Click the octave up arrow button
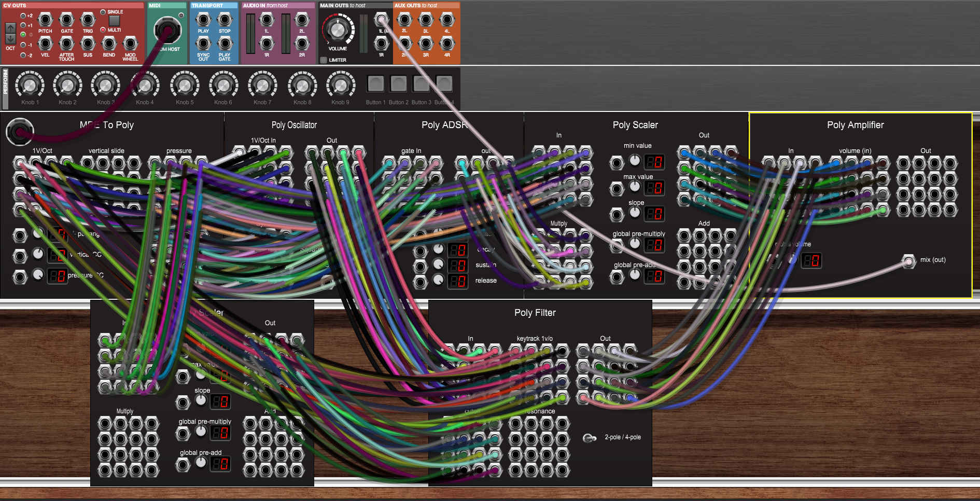 (x=10, y=29)
